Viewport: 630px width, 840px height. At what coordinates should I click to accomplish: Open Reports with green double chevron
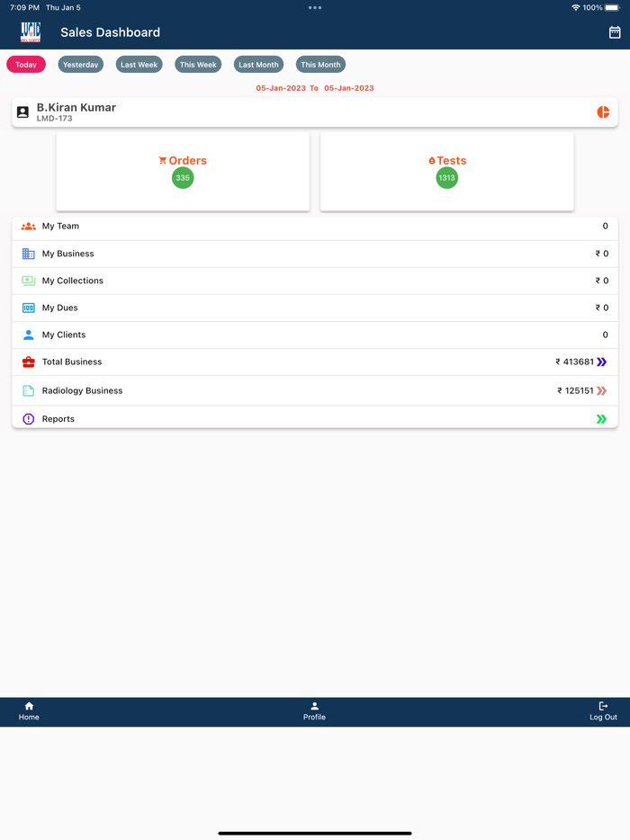point(601,419)
